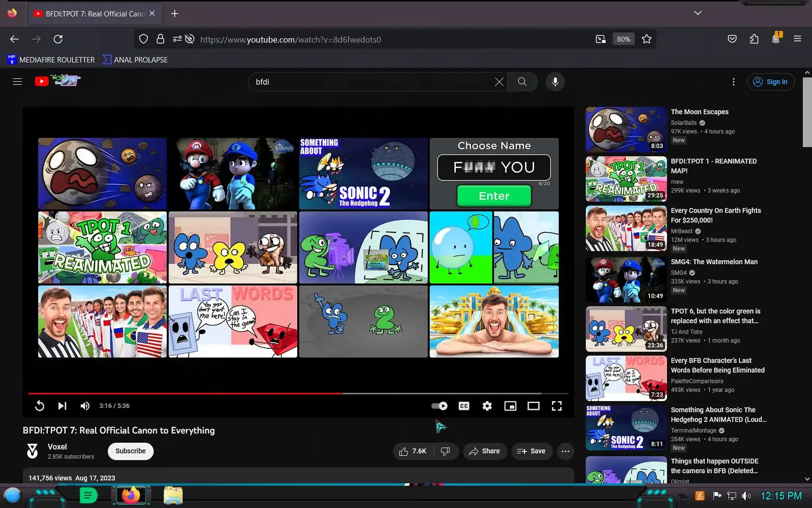
Task: Open a new browser tab
Action: tap(175, 14)
